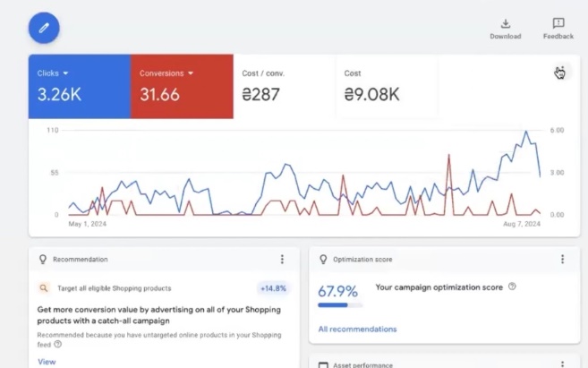This screenshot has height=368, width=588.
Task: Select the Cost / conv. metric tile
Action: tap(284, 86)
